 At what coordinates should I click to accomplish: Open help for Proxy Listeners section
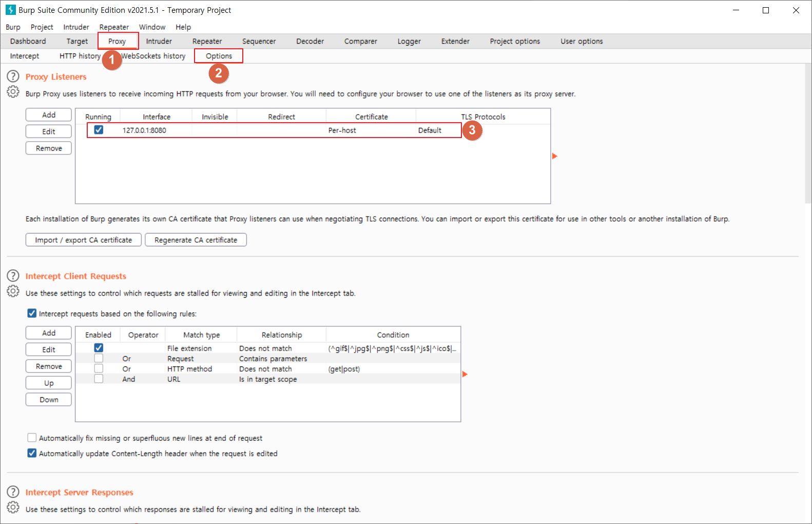13,76
